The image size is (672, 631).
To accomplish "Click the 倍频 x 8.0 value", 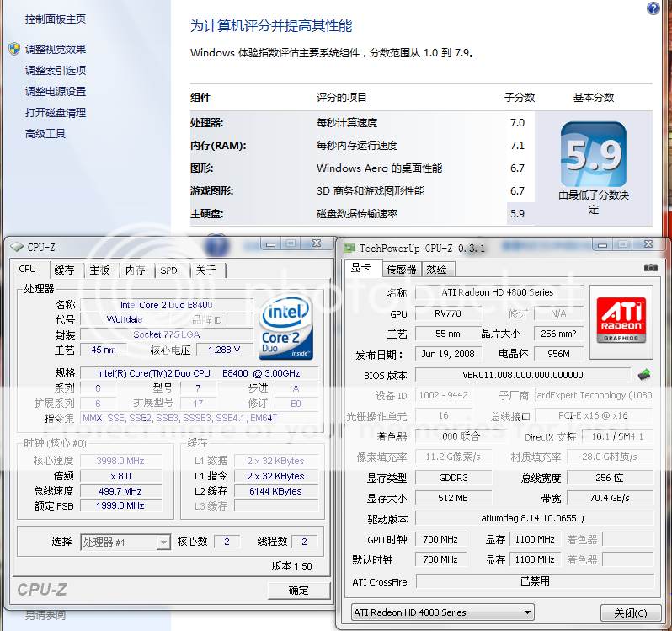I will tap(121, 476).
